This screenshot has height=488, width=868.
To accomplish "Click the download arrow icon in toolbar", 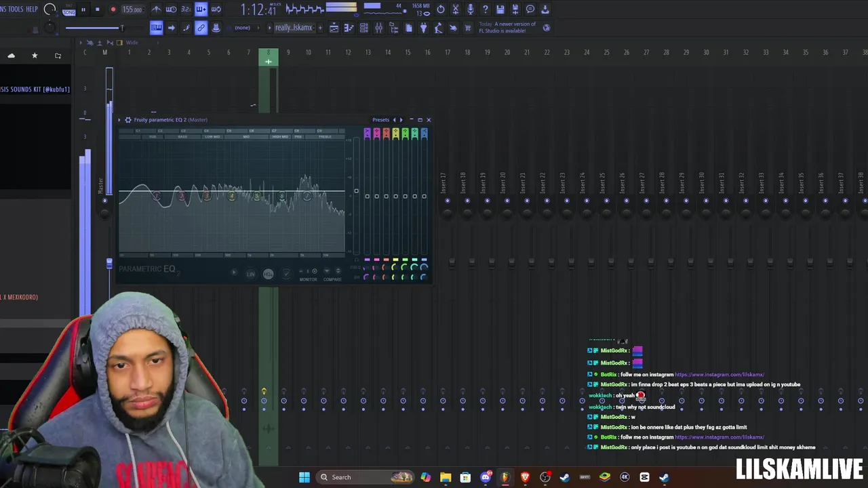I will (545, 9).
